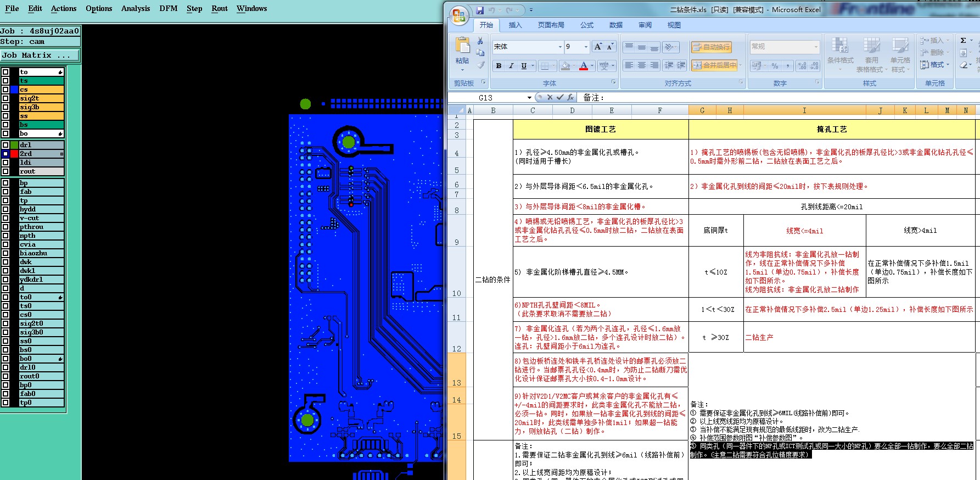Toggle the checkbox for layer sig2t
The height and width of the screenshot is (480, 980).
(x=5, y=98)
